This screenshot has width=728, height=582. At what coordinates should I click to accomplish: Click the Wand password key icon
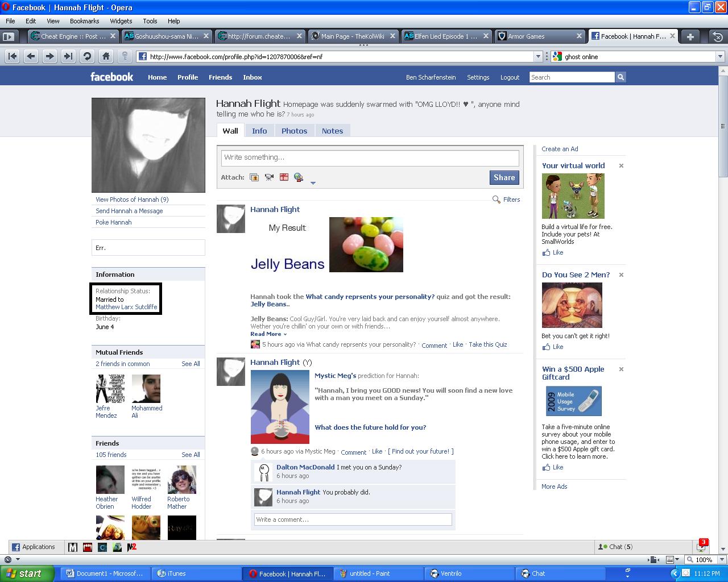pos(125,56)
